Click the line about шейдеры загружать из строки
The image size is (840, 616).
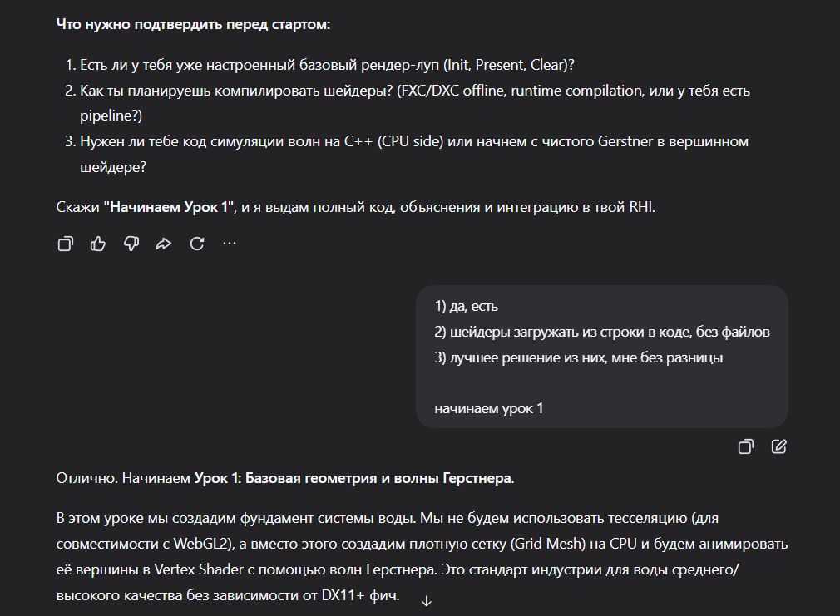[x=602, y=332]
